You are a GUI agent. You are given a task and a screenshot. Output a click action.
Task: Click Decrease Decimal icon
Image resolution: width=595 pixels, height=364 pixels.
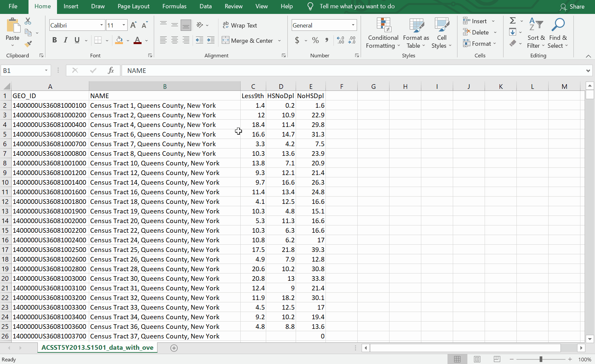[x=352, y=40]
